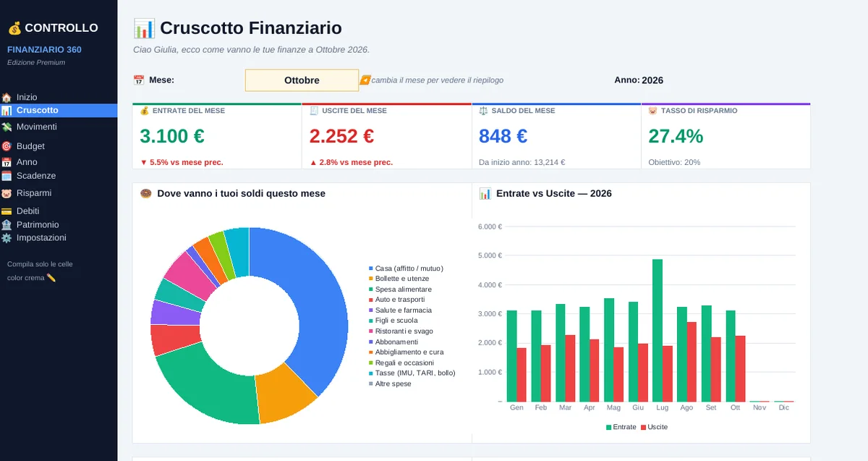Screen dimensions: 868x461
Task: Click the 2.252 € uscite value
Action: [x=341, y=136]
